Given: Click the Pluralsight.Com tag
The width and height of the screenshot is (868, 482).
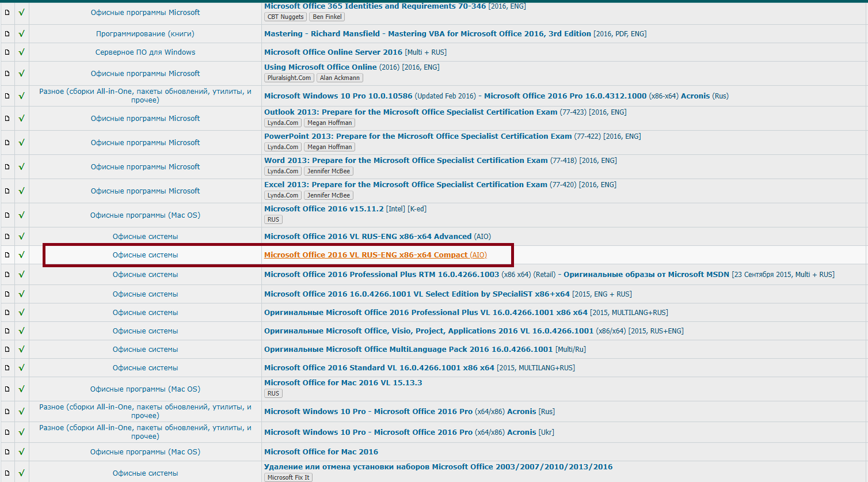Looking at the screenshot, I should (289, 78).
